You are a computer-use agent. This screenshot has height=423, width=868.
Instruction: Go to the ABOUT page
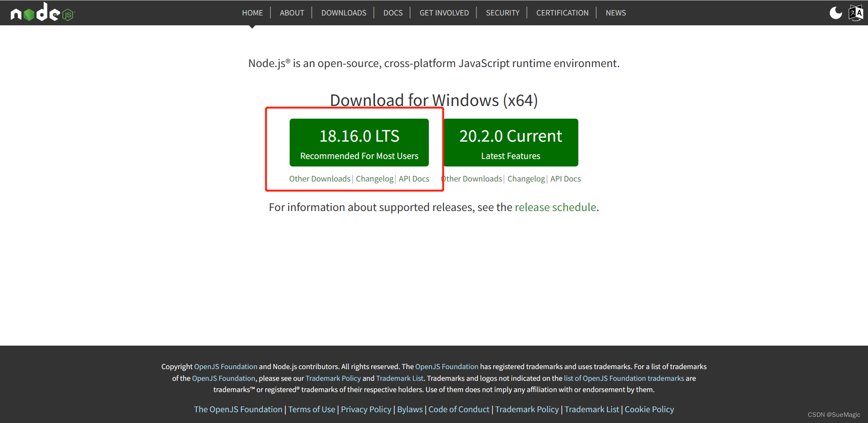pos(292,13)
